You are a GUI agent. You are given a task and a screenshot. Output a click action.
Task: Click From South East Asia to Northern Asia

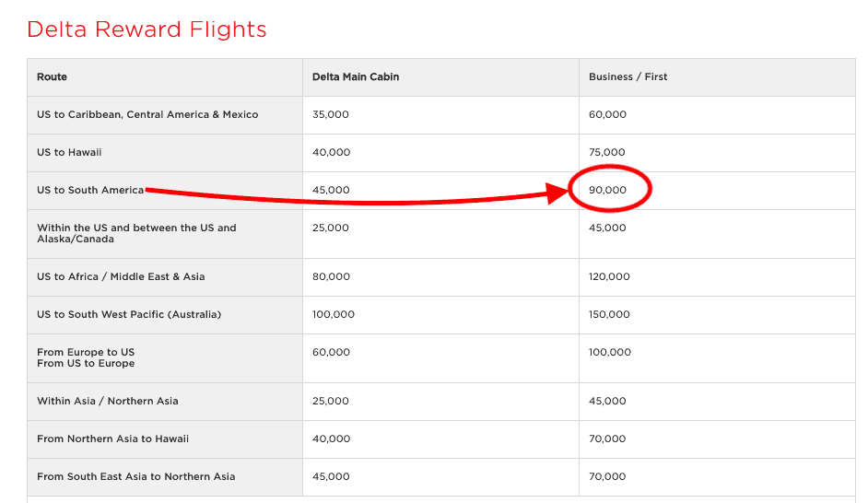click(x=135, y=476)
